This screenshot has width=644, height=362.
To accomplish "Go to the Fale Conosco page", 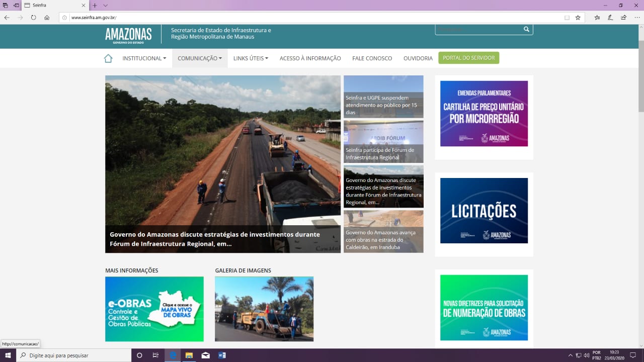I will pyautogui.click(x=372, y=58).
